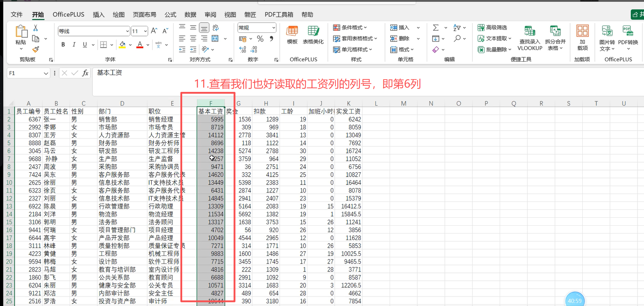Click the Increase Decimal icon
The height and width of the screenshot is (306, 644).
243,49
